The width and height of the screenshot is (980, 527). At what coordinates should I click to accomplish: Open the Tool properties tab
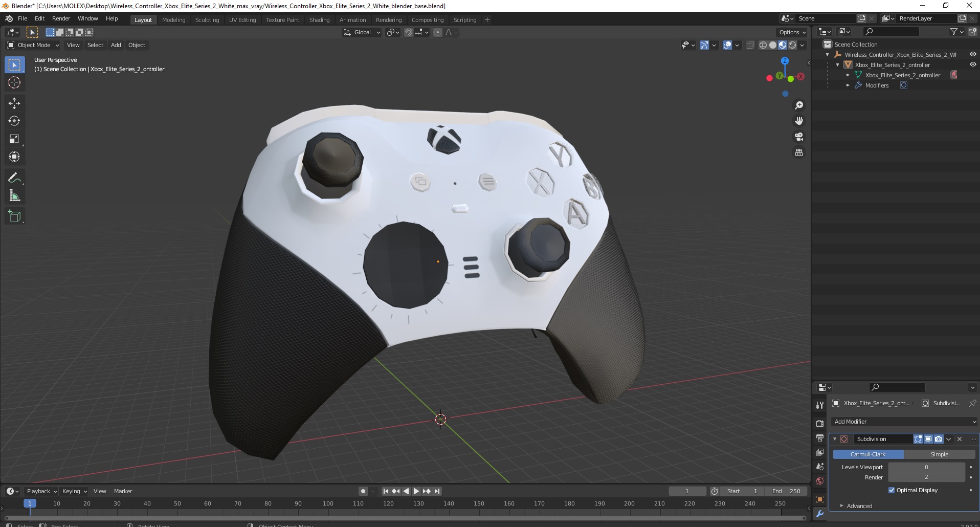[820, 405]
